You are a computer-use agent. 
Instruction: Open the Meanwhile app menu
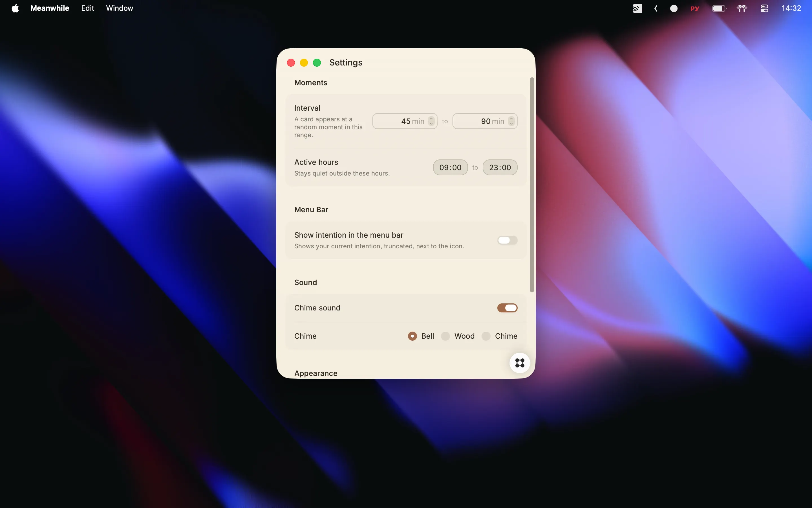tap(50, 8)
